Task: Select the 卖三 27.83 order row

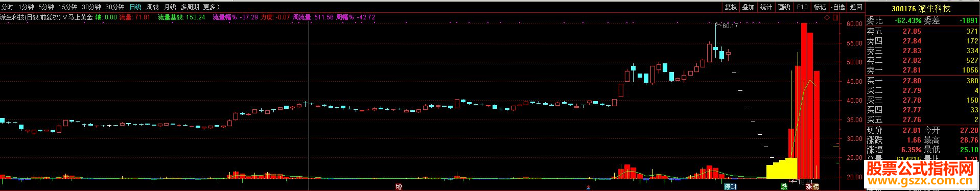Action: (922, 51)
